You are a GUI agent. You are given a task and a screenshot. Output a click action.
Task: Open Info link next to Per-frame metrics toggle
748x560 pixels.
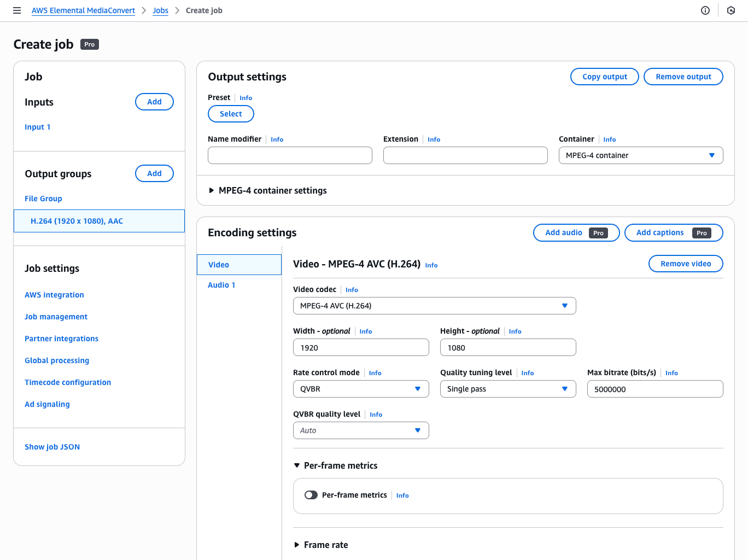coord(402,495)
